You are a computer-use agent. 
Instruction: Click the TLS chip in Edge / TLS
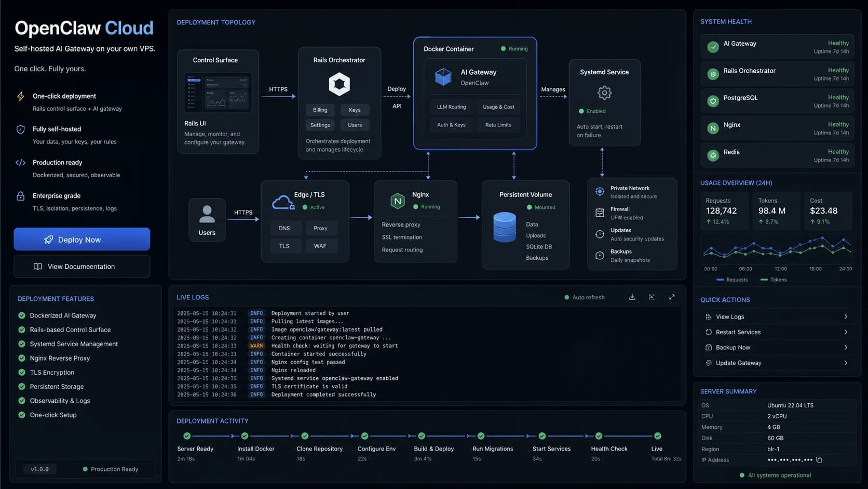pos(284,246)
